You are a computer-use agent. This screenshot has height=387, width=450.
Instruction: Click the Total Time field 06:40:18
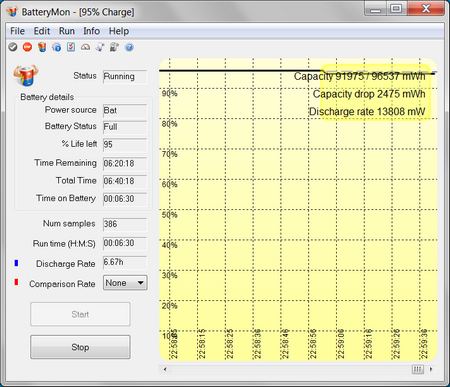[x=125, y=181]
